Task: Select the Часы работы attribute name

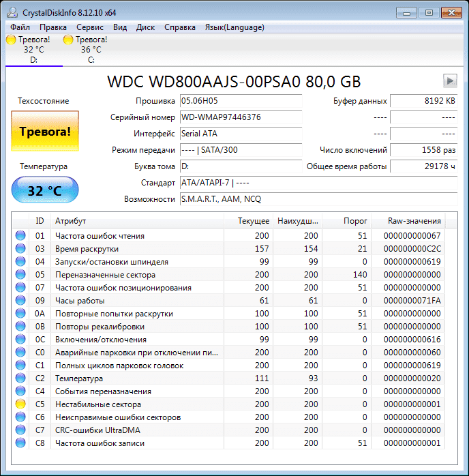Action: click(80, 301)
